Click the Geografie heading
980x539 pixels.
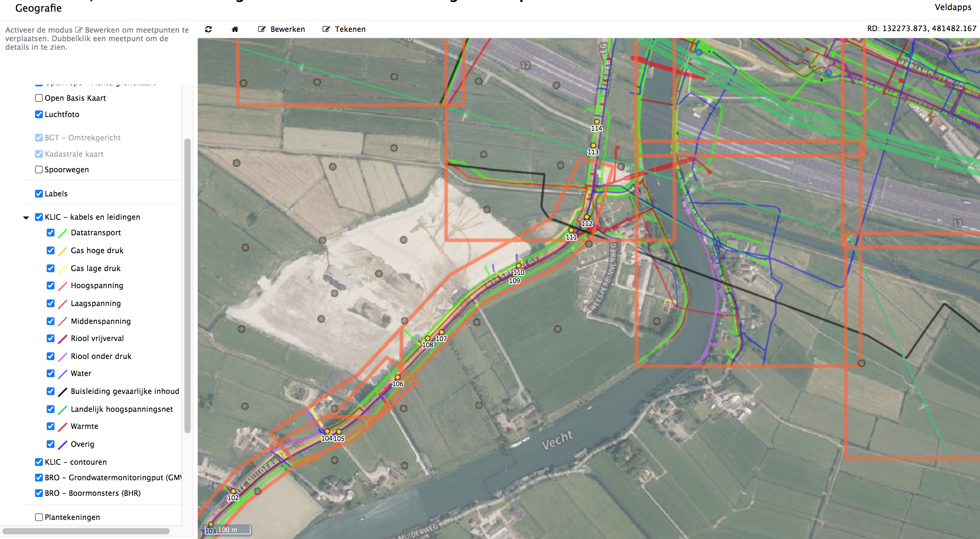pyautogui.click(x=39, y=8)
